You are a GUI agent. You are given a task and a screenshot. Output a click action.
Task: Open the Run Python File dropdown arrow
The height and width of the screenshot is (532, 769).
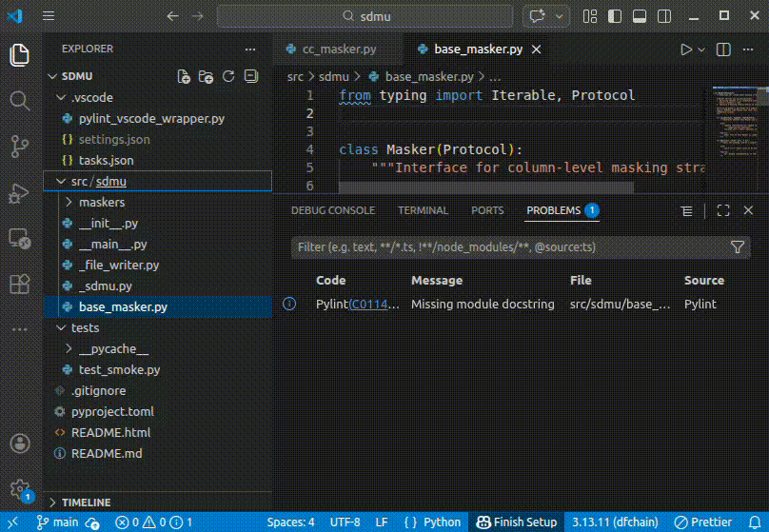702,49
